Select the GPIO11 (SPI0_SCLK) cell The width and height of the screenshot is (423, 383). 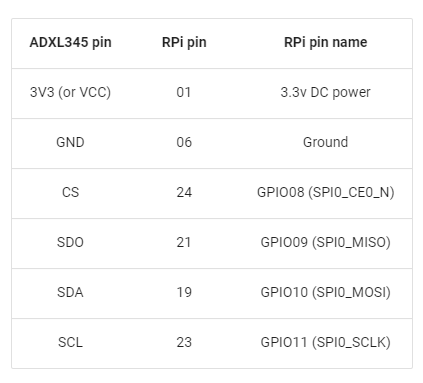coord(325,342)
